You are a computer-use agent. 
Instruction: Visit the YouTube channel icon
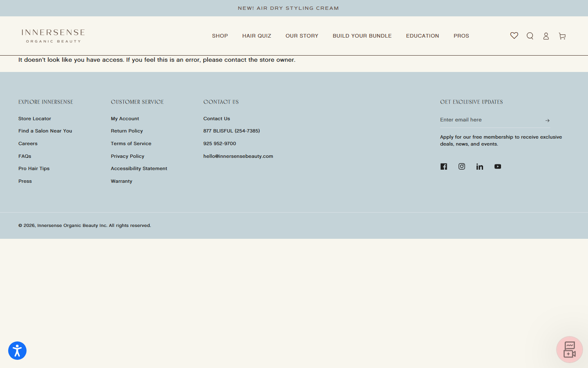tap(498, 166)
